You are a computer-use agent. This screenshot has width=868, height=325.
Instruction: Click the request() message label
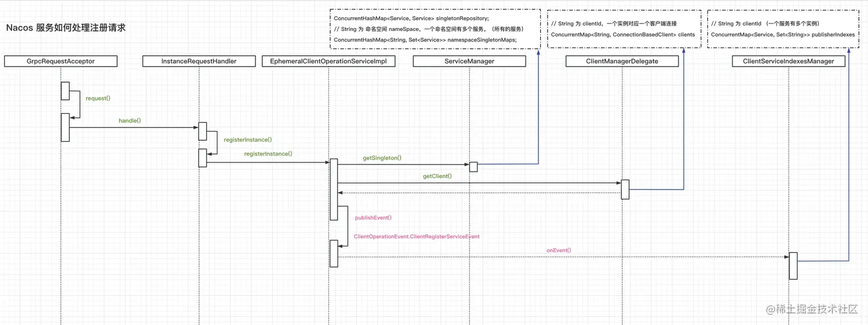coord(98,98)
